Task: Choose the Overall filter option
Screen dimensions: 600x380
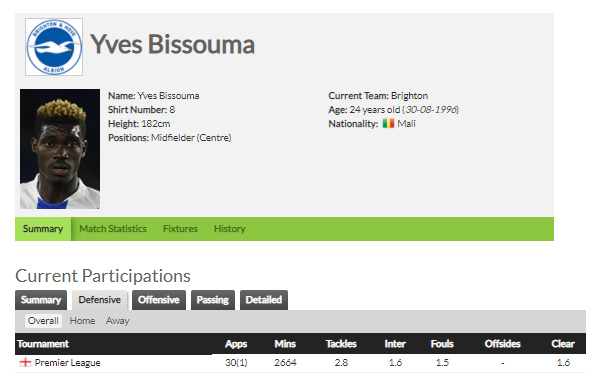Action: click(43, 321)
